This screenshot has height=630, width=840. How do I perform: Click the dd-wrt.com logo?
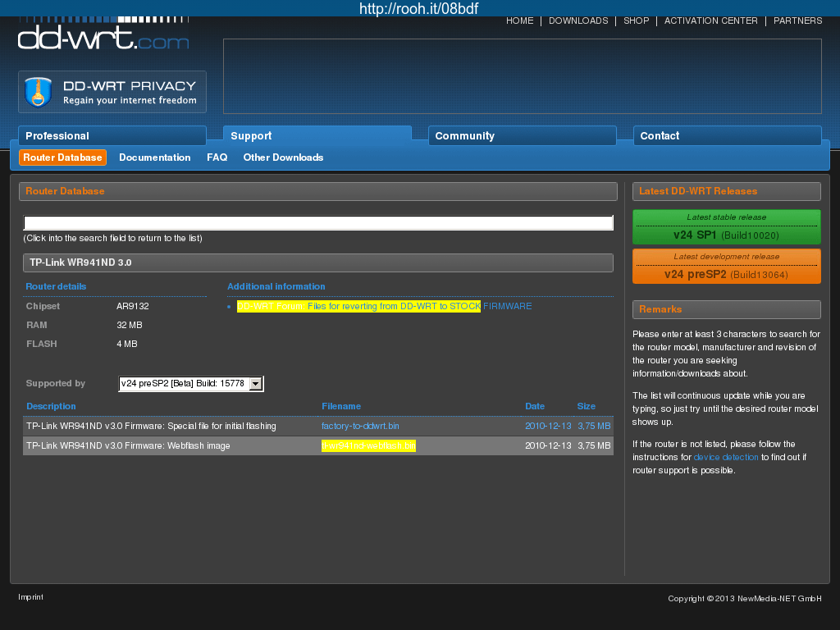[x=103, y=36]
